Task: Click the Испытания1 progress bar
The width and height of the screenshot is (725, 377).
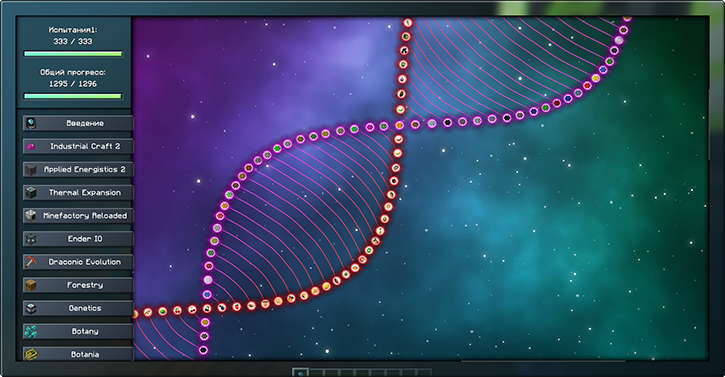Action: [x=73, y=54]
